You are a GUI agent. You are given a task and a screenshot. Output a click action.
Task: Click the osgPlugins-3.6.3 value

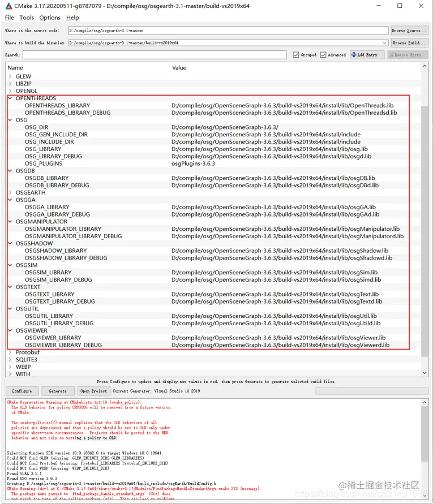[193, 163]
